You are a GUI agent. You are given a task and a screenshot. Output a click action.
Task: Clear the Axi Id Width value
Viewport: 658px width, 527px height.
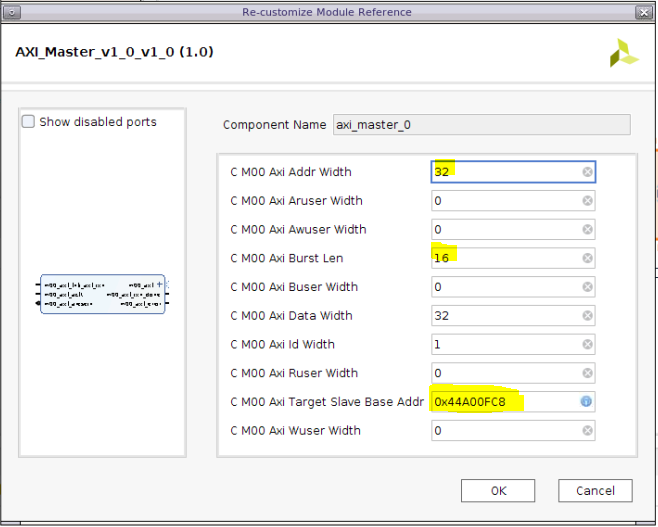coord(587,345)
